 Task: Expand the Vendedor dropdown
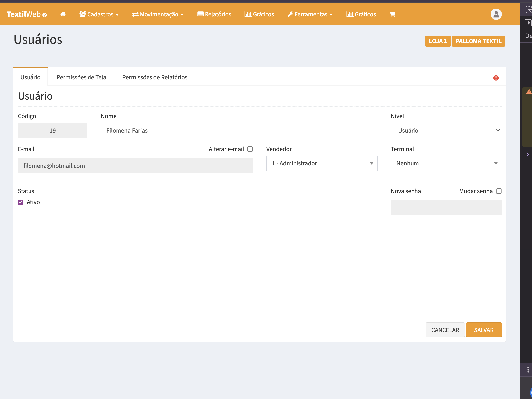pos(322,163)
